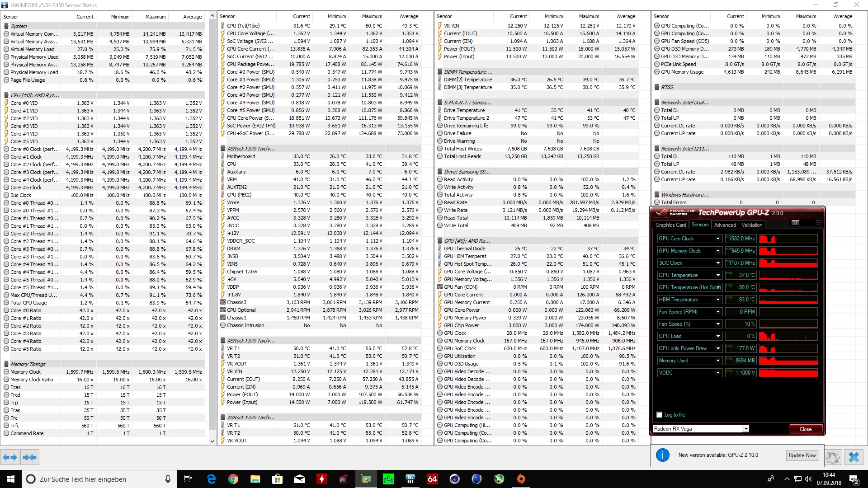Open Google Chrome from the taskbar

click(x=233, y=479)
